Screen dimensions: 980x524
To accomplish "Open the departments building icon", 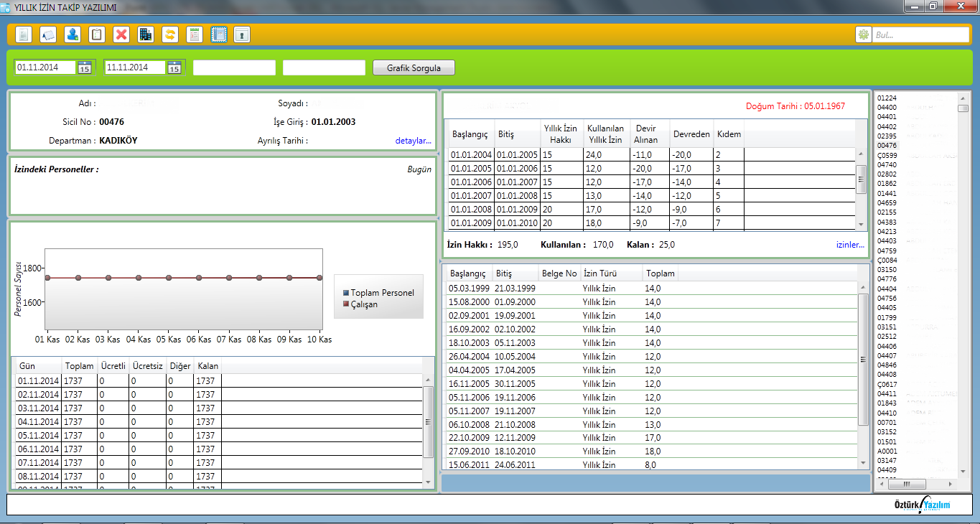I will point(146,34).
